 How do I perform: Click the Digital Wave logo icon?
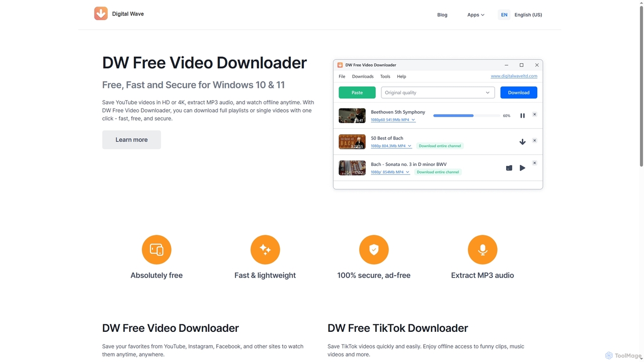pyautogui.click(x=101, y=13)
